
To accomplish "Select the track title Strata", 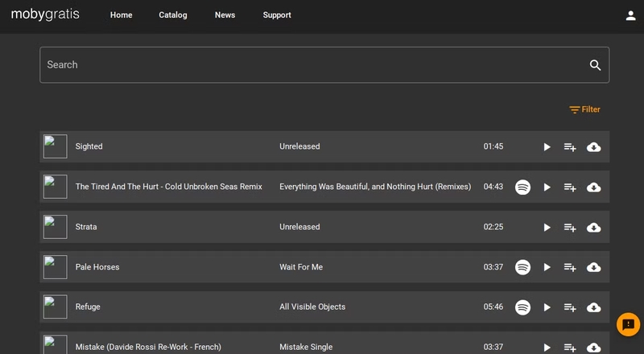I will [x=86, y=227].
